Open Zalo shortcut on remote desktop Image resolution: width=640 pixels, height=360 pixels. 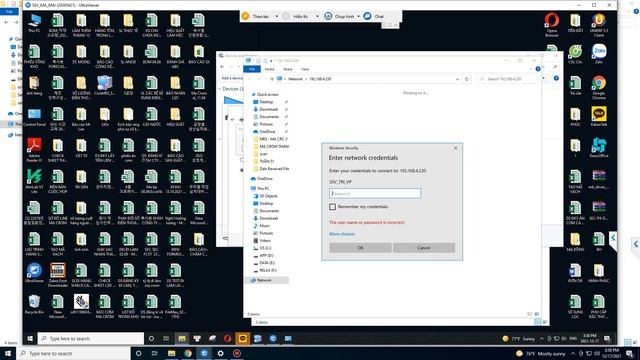coord(599,54)
